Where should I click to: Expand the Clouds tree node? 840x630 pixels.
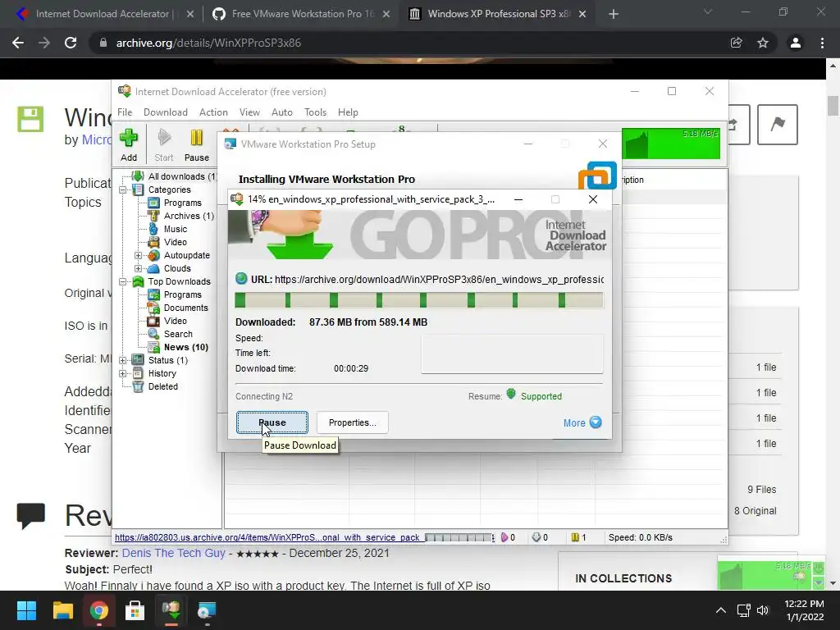point(138,268)
